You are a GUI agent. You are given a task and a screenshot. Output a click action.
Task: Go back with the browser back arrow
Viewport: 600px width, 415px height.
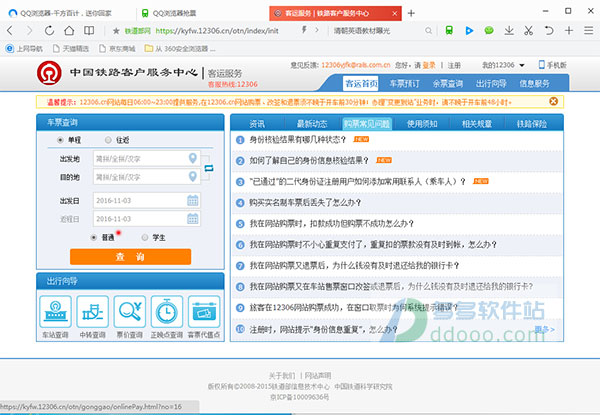click(x=10, y=31)
